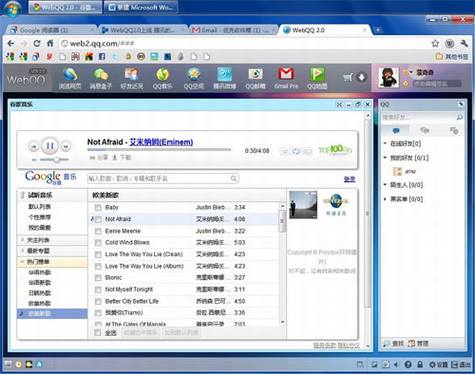Check the Not Afraid song checkbox
The width and height of the screenshot is (475, 374).
[98, 219]
